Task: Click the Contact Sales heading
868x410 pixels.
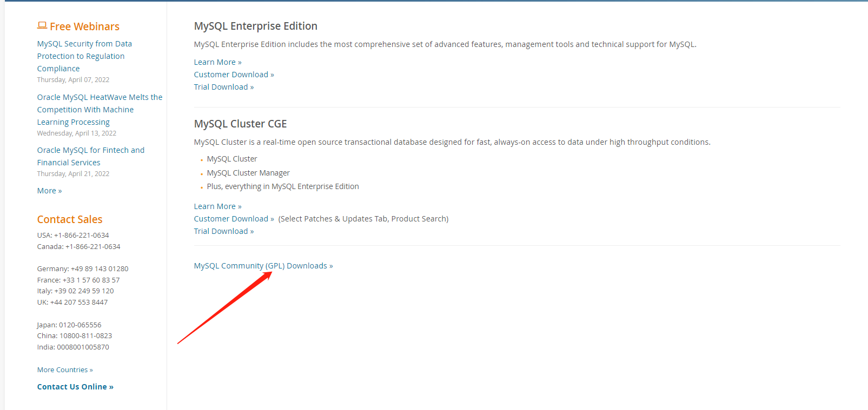Action: coord(70,219)
